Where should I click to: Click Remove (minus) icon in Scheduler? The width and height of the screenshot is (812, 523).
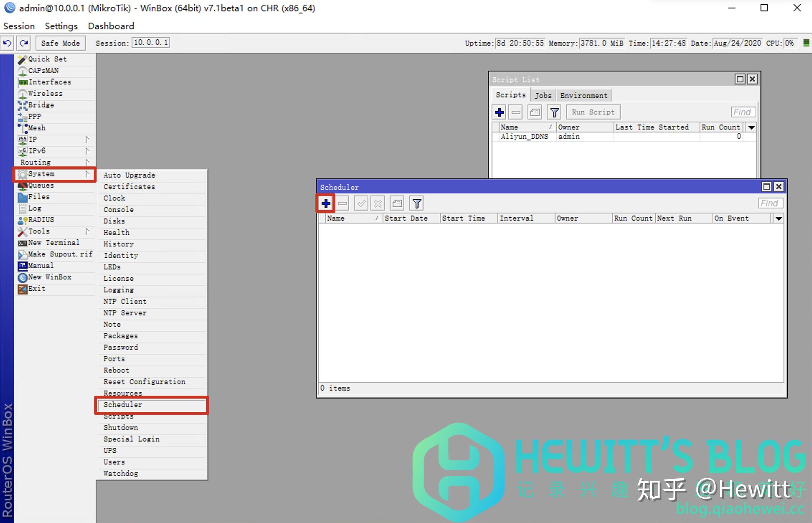click(x=343, y=204)
